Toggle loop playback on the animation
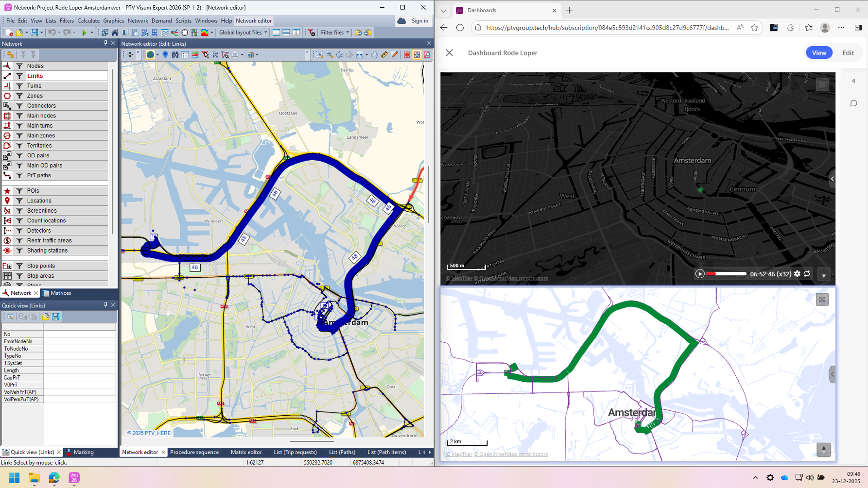The width and height of the screenshot is (868, 488). click(x=807, y=274)
